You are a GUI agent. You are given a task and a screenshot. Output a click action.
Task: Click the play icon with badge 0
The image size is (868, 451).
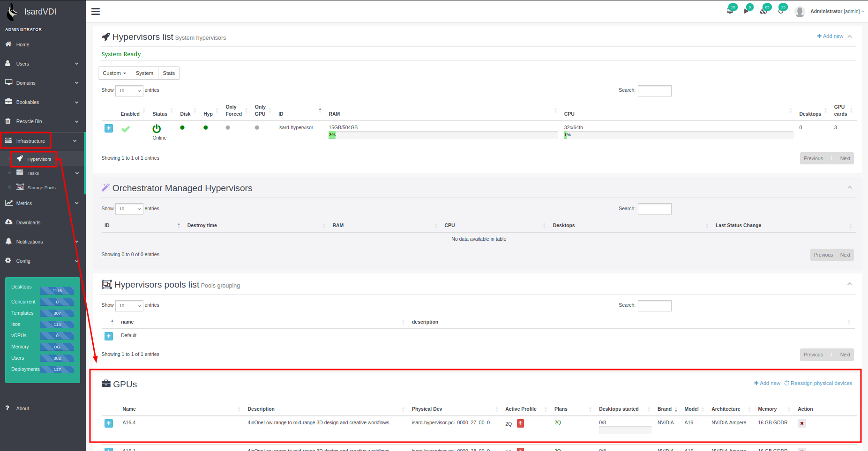[x=746, y=11]
